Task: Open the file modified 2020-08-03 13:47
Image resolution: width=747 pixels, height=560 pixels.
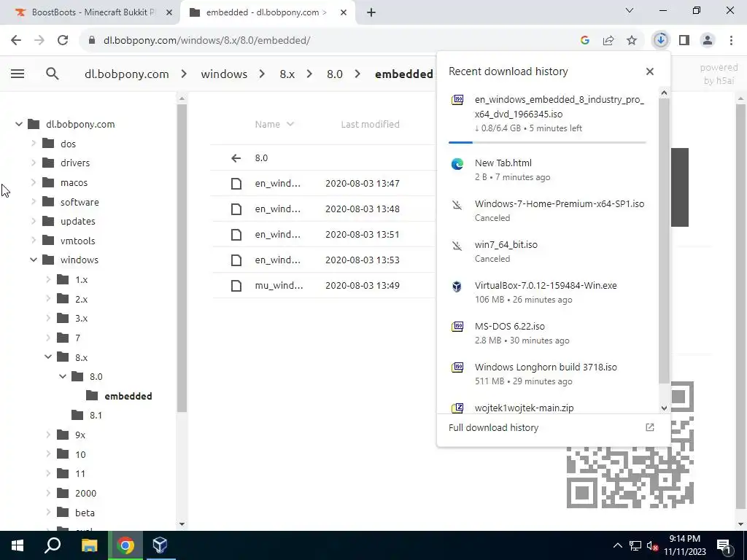Action: coord(323,183)
